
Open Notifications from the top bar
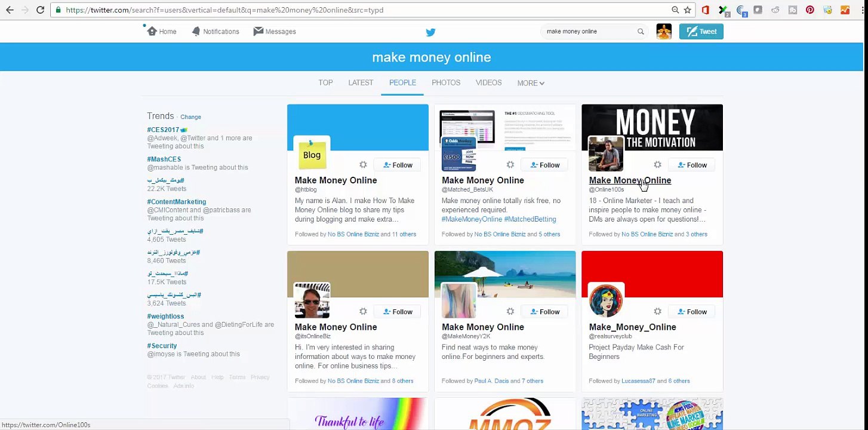(216, 32)
